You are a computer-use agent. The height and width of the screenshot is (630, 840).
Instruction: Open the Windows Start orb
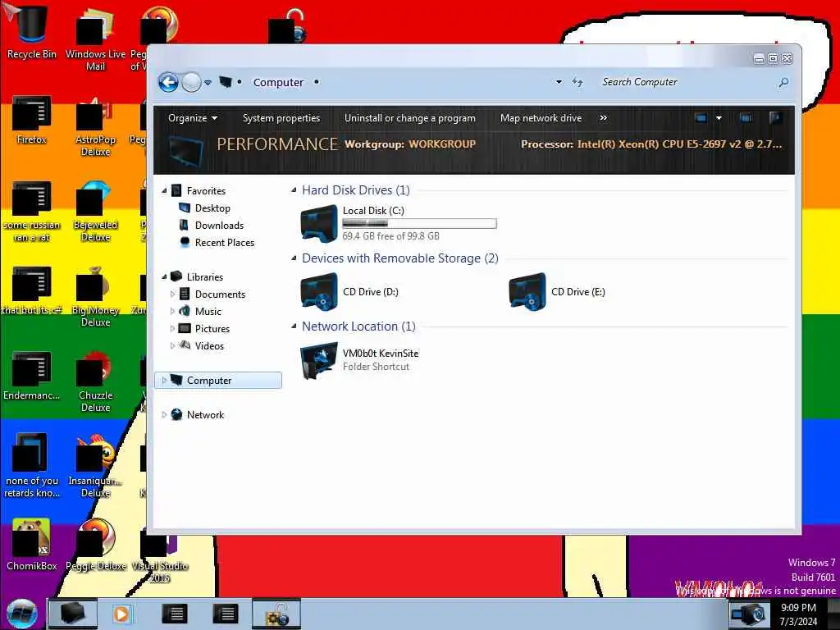22,614
